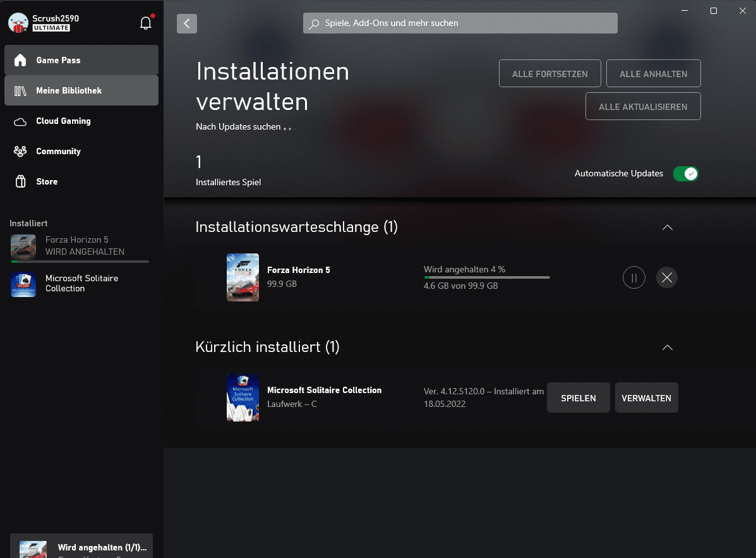
Task: Click 'Nach Updates suchen' status text
Action: click(x=238, y=126)
